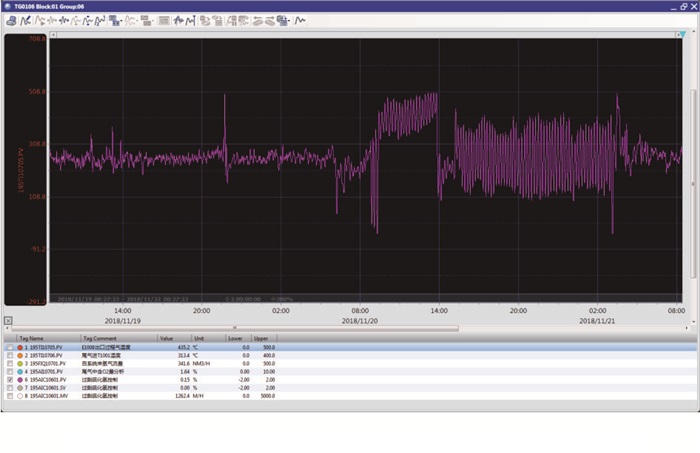Click the final squiggle trend icon in the toolbar
Image resolution: width=700 pixels, height=453 pixels.
(300, 21)
